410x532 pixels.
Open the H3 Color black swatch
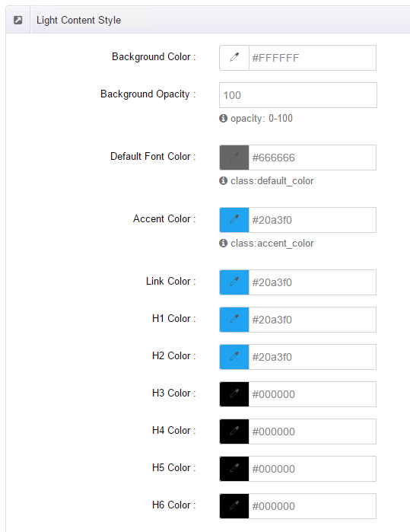coord(234,394)
